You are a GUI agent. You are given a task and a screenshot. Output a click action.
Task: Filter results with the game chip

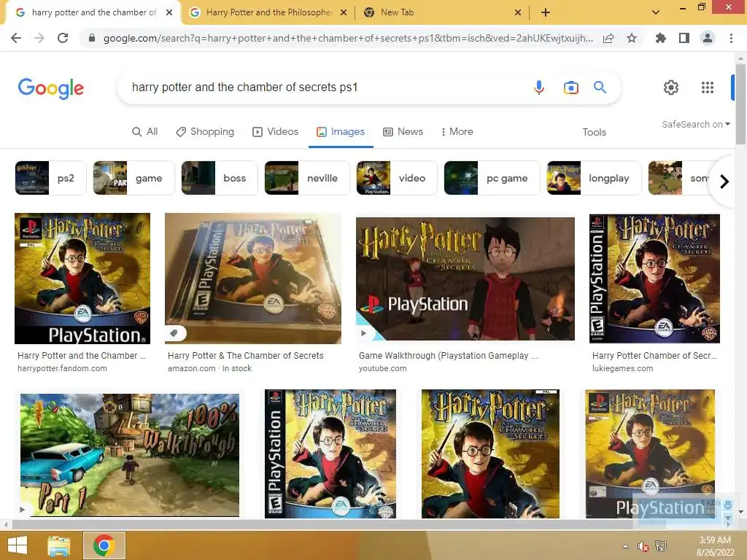[x=134, y=178]
